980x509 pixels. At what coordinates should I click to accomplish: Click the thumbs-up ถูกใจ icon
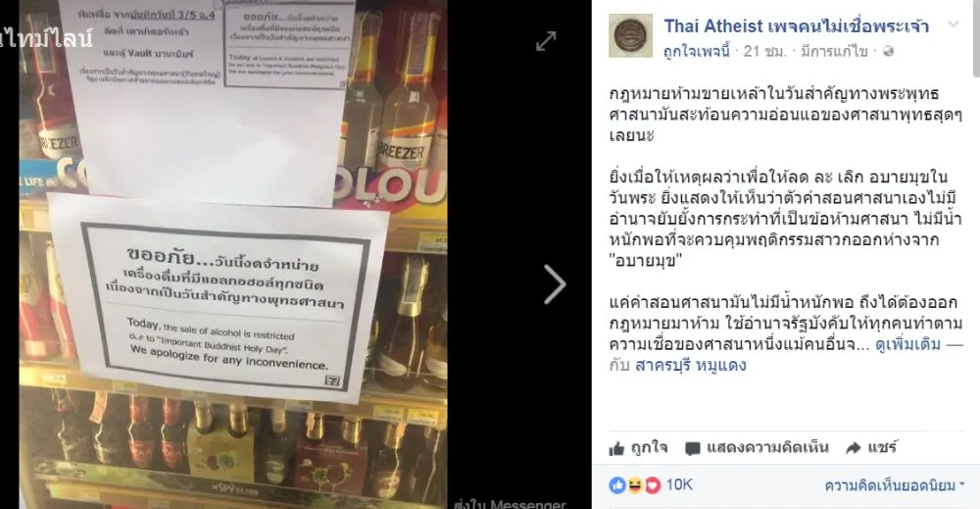(x=616, y=448)
